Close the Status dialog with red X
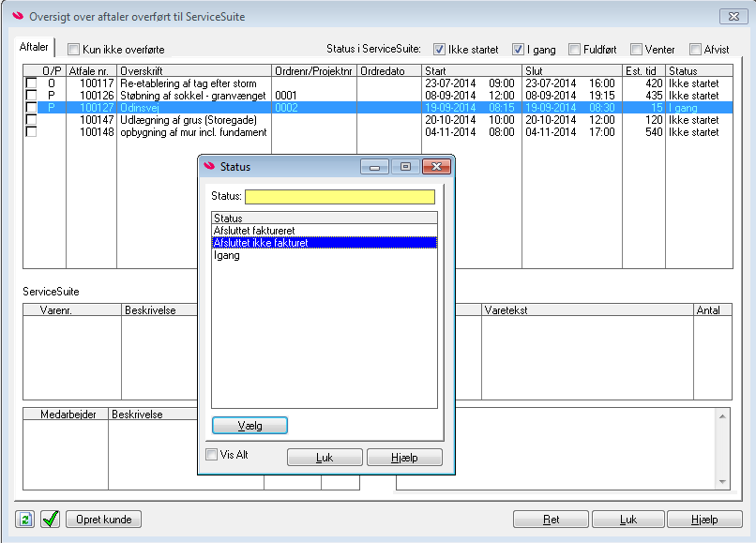Image resolution: width=756 pixels, height=543 pixels. [x=436, y=167]
